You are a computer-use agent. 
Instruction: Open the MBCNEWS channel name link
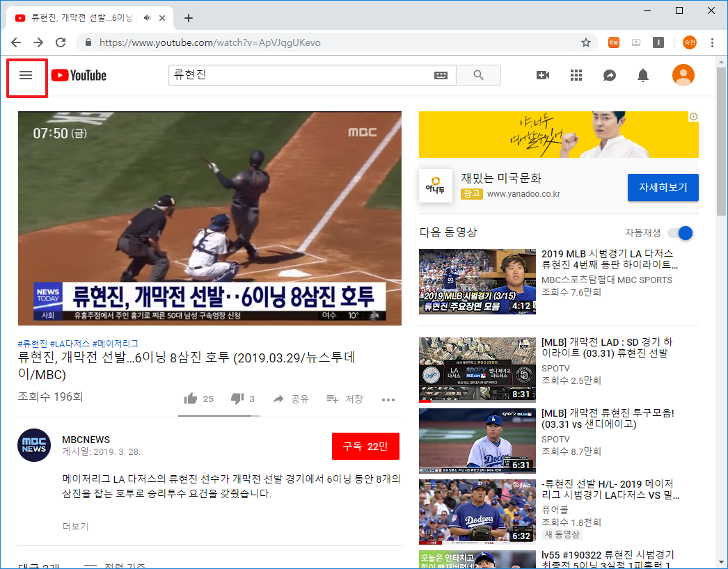pos(86,440)
